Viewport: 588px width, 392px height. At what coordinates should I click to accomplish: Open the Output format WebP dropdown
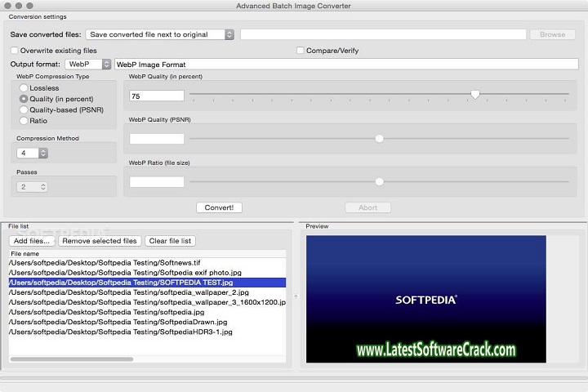pos(88,64)
